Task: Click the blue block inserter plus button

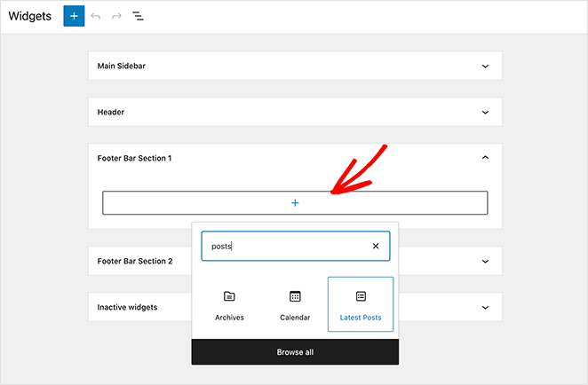Action: [x=74, y=16]
